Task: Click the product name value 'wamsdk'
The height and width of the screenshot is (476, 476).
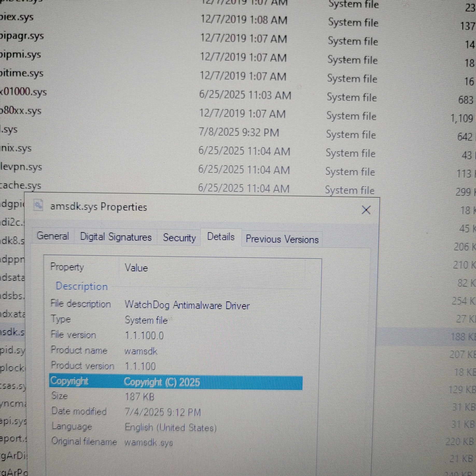Action: tap(141, 351)
